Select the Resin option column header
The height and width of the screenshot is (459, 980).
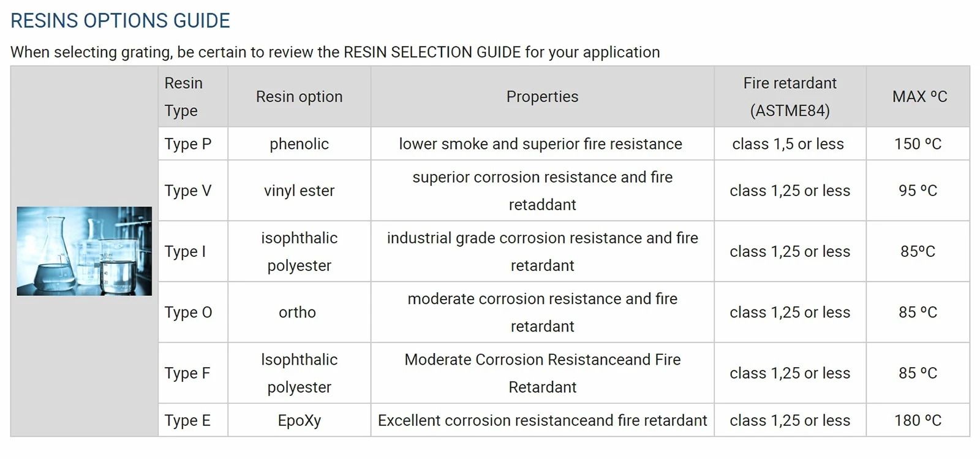point(299,97)
